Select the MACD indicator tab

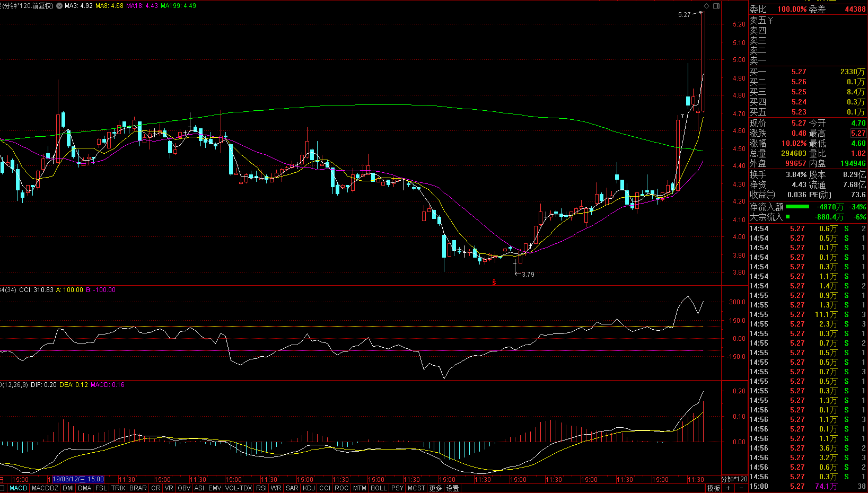pos(19,488)
